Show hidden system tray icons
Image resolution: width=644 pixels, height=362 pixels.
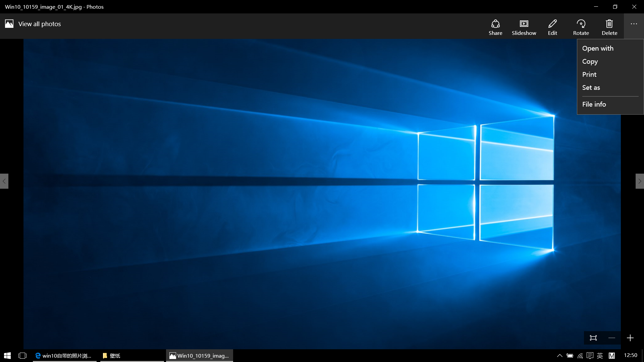(559, 356)
